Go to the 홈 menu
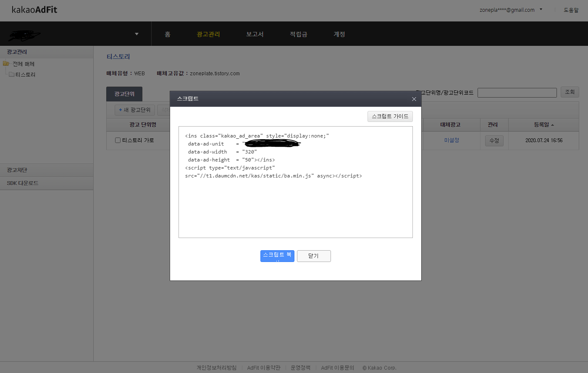The width and height of the screenshot is (588, 373). [168, 34]
